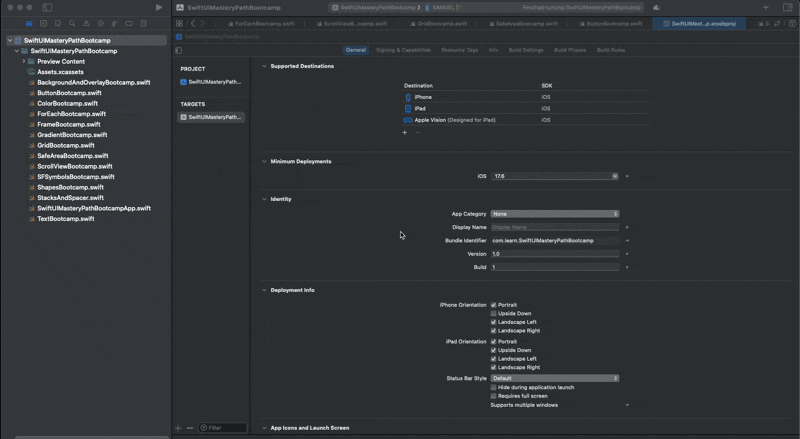Switch to the Build Settings tab
This screenshot has height=439, width=800.
[x=526, y=50]
